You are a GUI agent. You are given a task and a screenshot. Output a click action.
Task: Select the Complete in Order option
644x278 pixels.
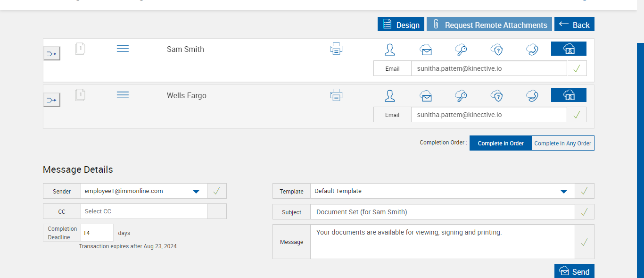coord(501,143)
